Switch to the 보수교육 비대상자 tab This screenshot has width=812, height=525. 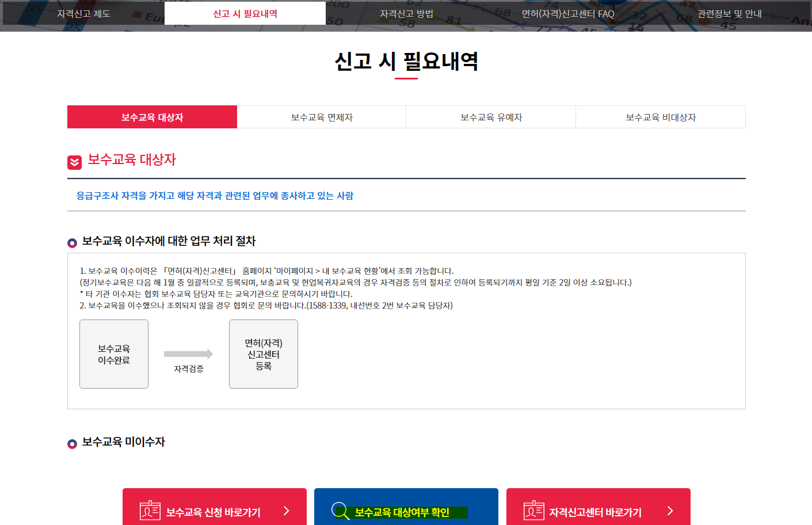(660, 116)
